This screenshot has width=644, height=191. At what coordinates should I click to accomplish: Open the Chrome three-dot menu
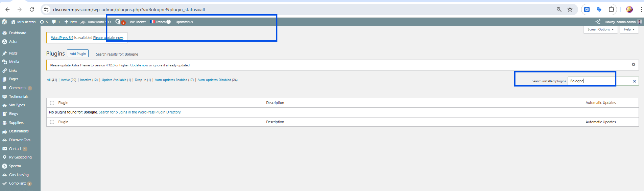[x=641, y=9]
